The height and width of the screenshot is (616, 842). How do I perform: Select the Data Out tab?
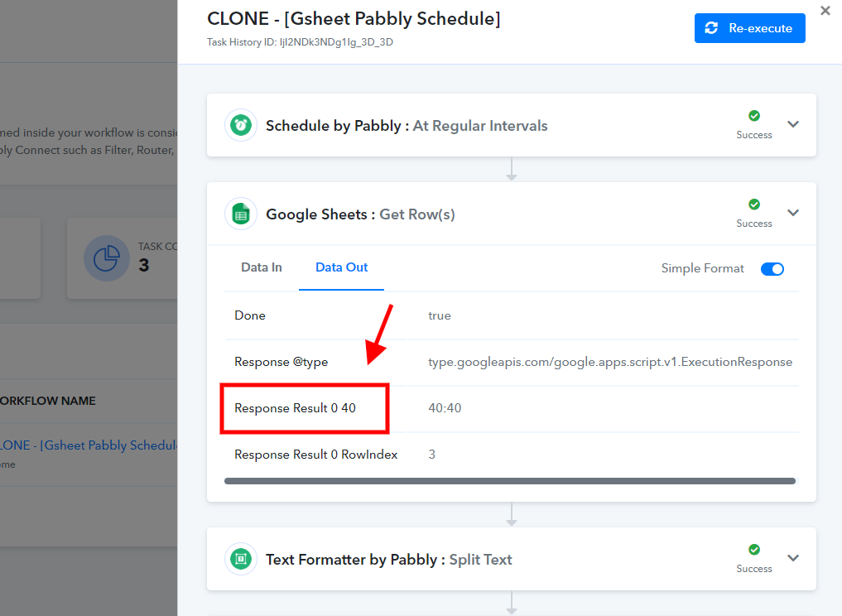click(342, 267)
